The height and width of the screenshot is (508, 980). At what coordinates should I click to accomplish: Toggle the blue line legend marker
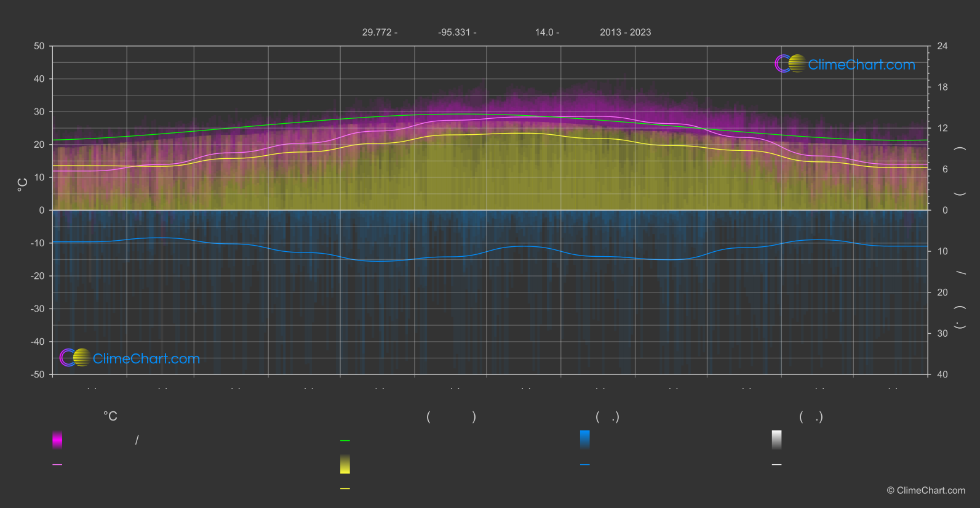[x=585, y=465]
